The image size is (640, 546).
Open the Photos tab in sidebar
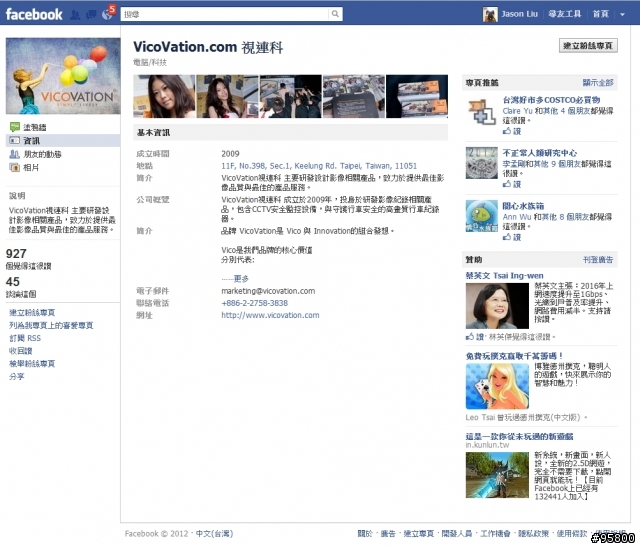point(31,167)
